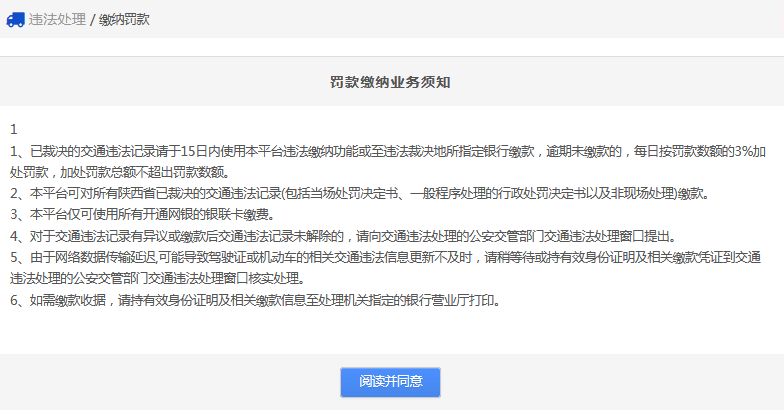Screen dimensions: 784x410
Task: Click rule 1 about paying within 15日内
Action: coord(388,151)
